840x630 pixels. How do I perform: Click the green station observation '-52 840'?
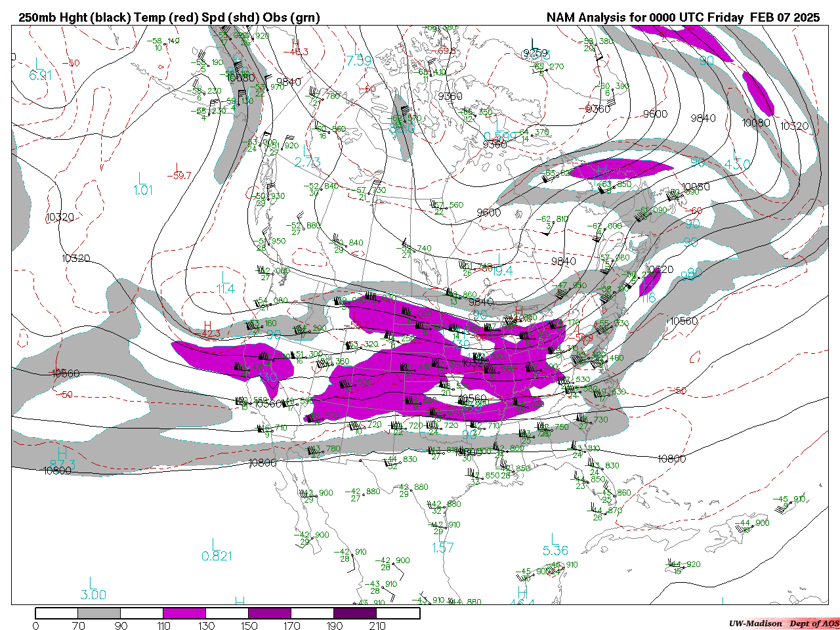tap(323, 186)
